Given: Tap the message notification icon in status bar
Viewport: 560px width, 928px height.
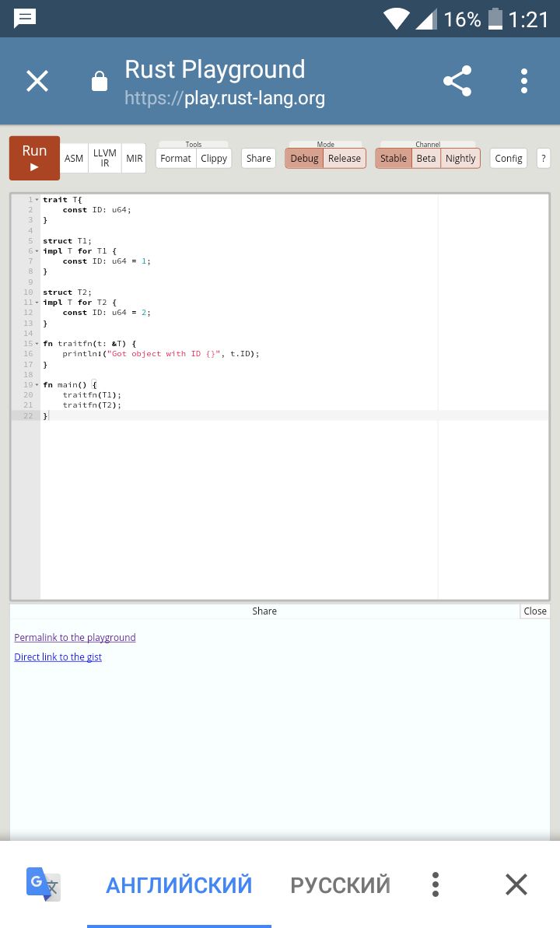Looking at the screenshot, I should (25, 19).
